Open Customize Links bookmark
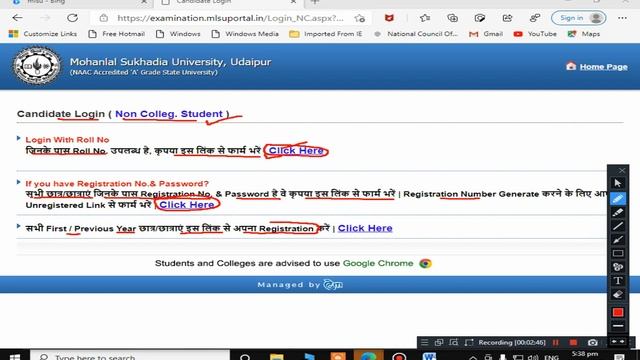Viewport: 640px width, 360px height. coord(43,34)
